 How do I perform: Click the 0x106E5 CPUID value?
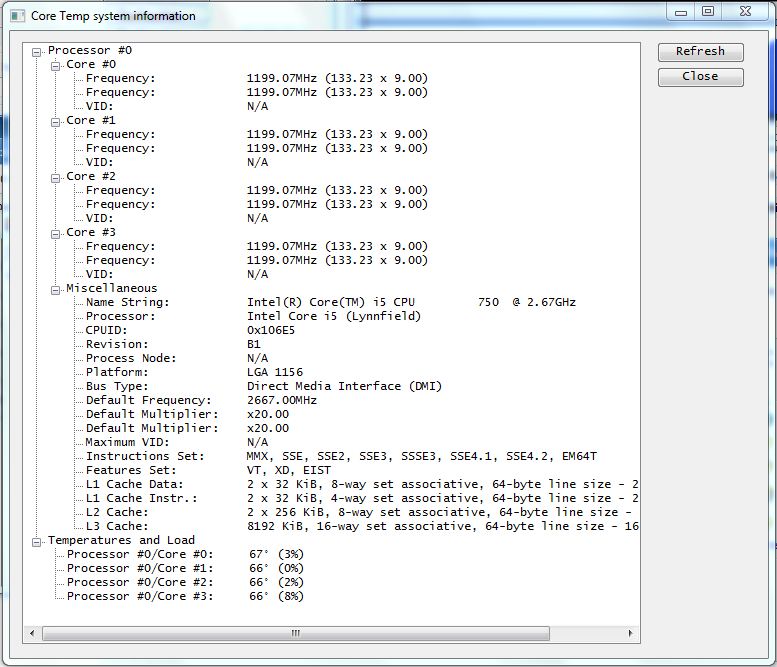coord(271,330)
